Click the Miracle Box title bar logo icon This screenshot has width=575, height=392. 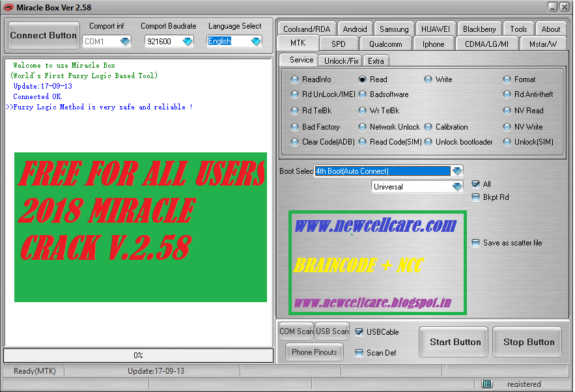pyautogui.click(x=8, y=7)
